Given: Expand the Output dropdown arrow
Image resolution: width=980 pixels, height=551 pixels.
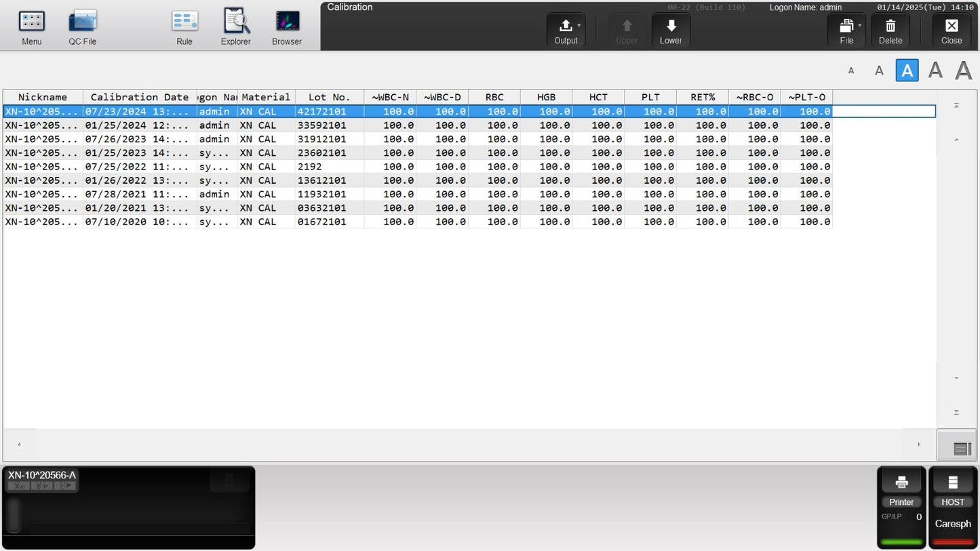Looking at the screenshot, I should point(579,25).
